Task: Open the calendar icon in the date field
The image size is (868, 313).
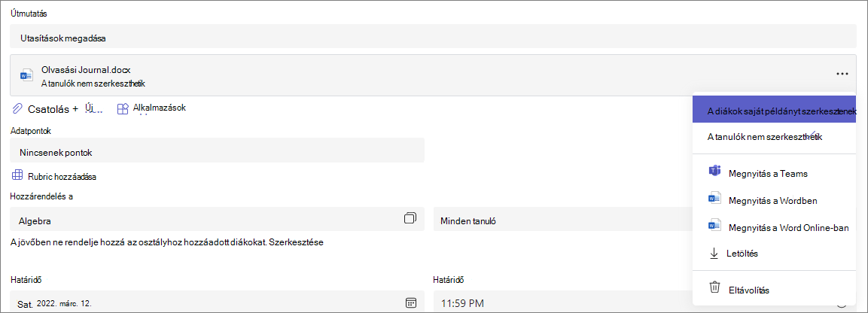Action: point(411,302)
